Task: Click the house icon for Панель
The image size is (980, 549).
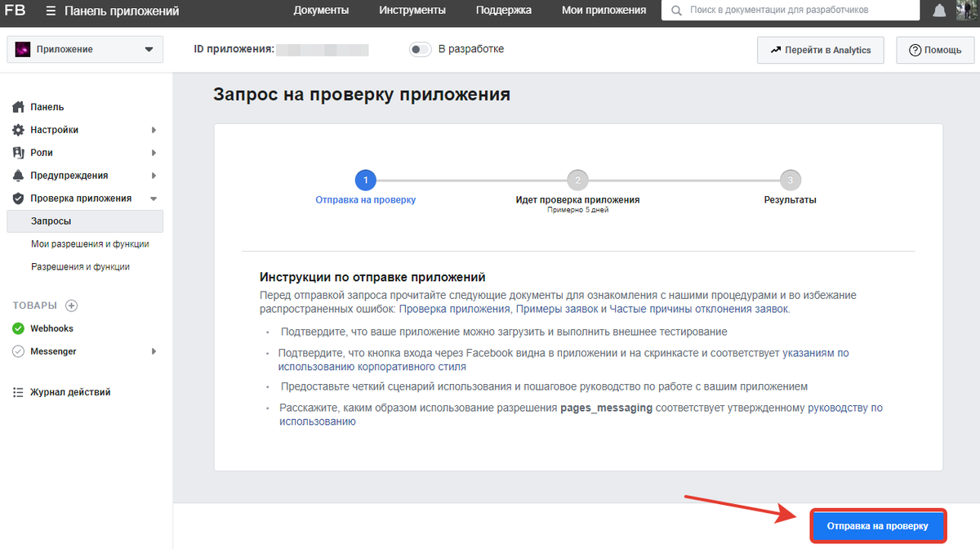Action: click(18, 107)
